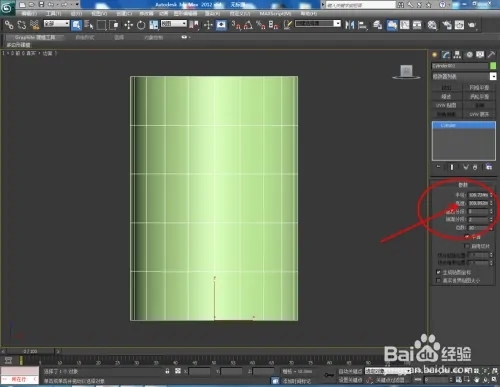
Task: Open the MAXScript menu
Action: (x=275, y=14)
